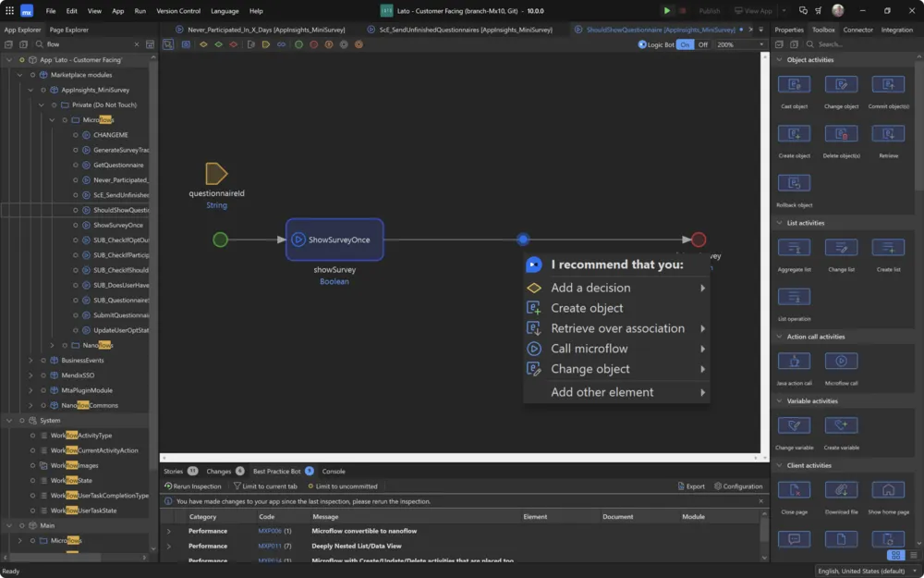Select the Change object toolbox icon
This screenshot has width=924, height=578.
[x=841, y=84]
